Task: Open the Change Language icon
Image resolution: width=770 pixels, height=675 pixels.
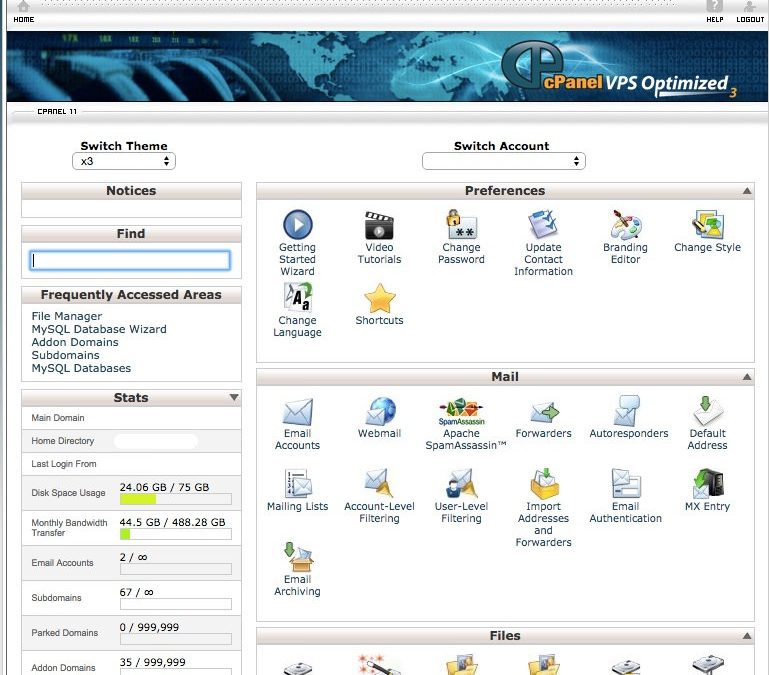Action: [298, 297]
